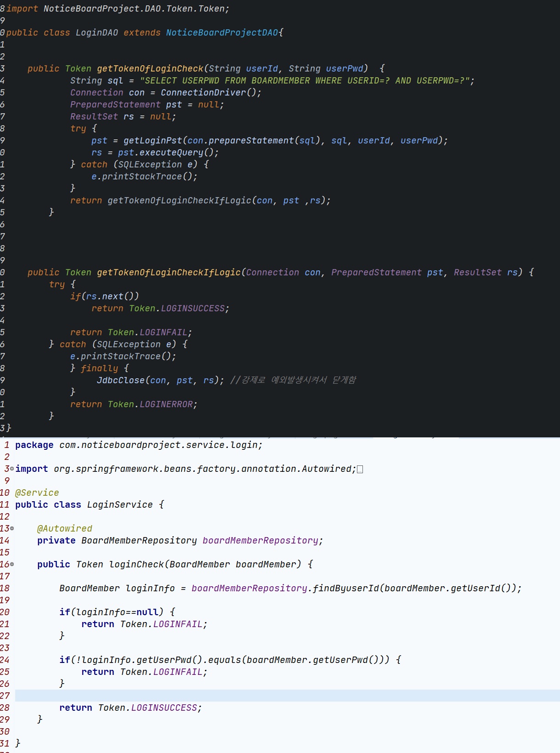Click the NoticeBoardProjectDAO superclass name

click(222, 33)
